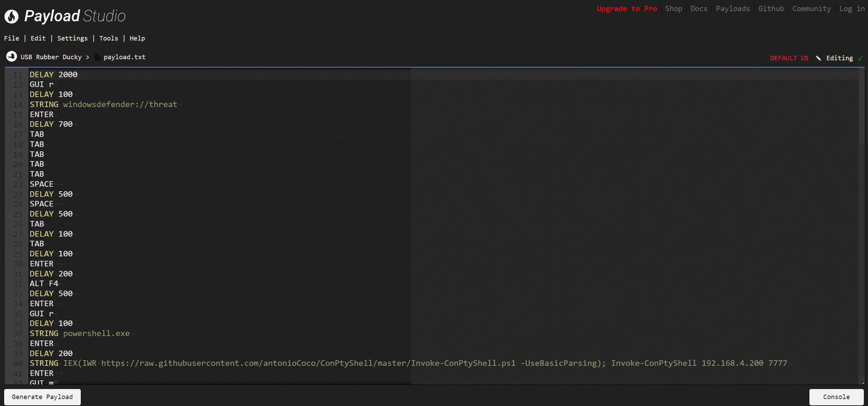The height and width of the screenshot is (406, 868).
Task: Expand the USB Rubber Ducky device breadcrumb
Action: (51, 57)
